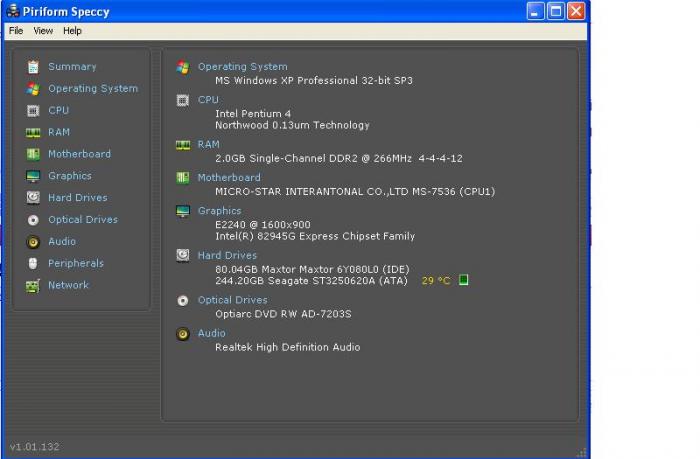View Graphics section from sidebar
Screen dimensions: 700x459
pyautogui.click(x=70, y=176)
